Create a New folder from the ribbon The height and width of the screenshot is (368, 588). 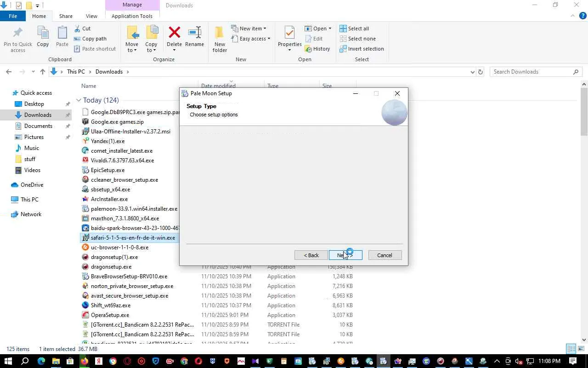(220, 39)
